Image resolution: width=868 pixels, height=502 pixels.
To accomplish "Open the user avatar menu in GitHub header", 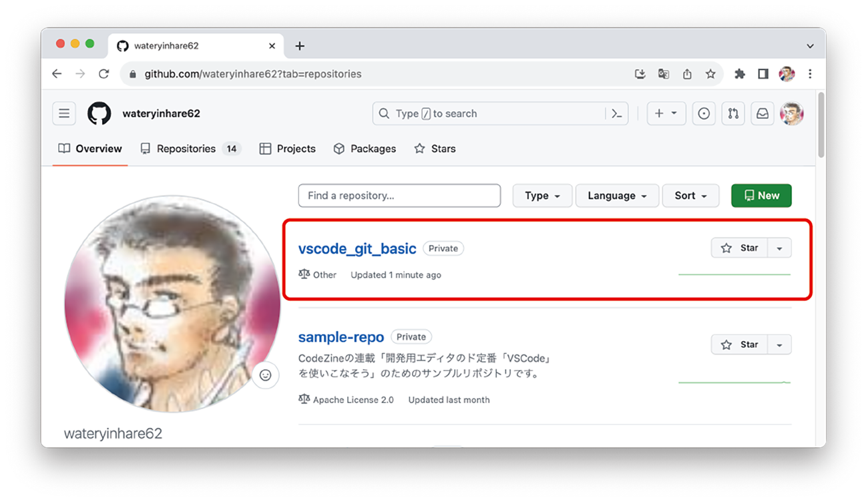I will [x=792, y=113].
